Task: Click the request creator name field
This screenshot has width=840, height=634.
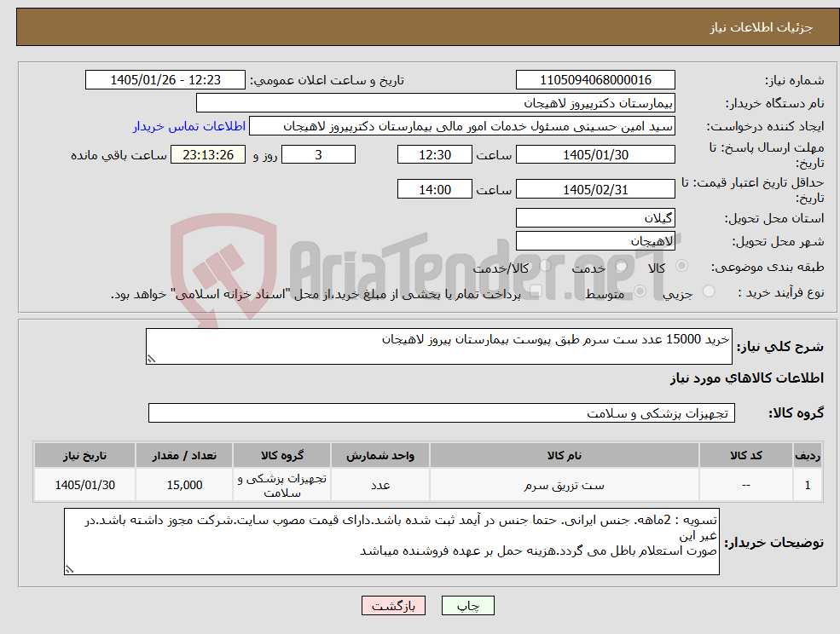Action: [x=461, y=126]
